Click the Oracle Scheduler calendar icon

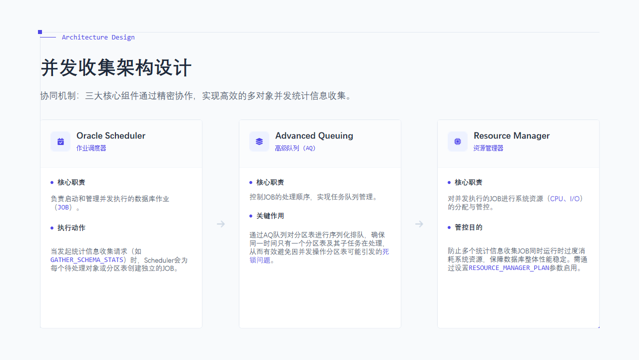tap(60, 141)
